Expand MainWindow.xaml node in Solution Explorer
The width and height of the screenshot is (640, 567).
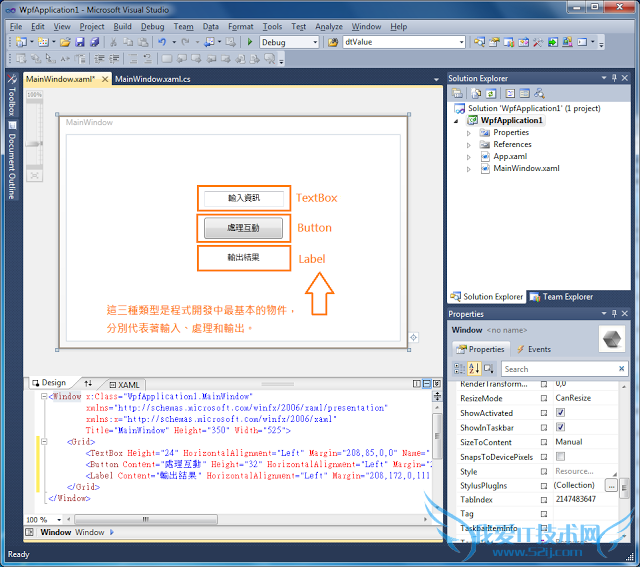coord(469,169)
